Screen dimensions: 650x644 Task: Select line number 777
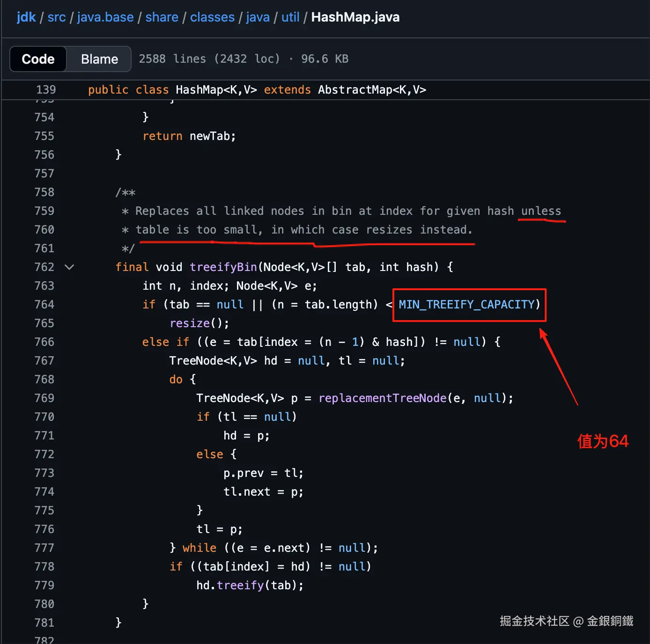[x=44, y=548]
